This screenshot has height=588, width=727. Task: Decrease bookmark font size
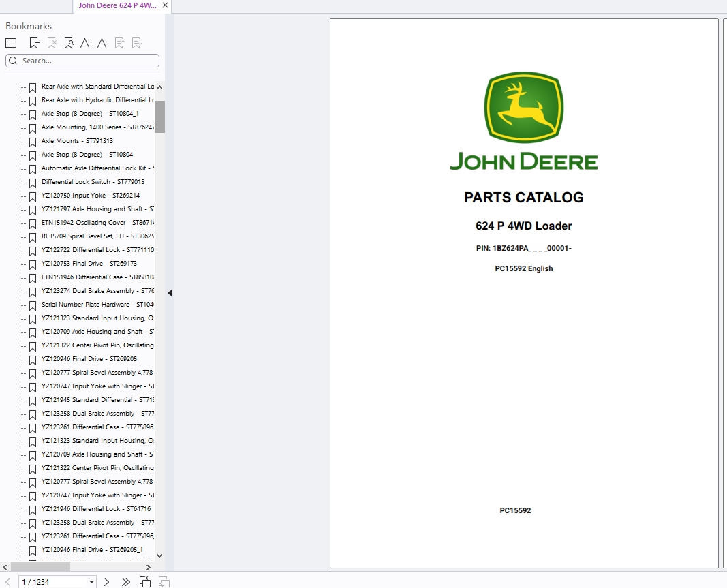point(102,43)
